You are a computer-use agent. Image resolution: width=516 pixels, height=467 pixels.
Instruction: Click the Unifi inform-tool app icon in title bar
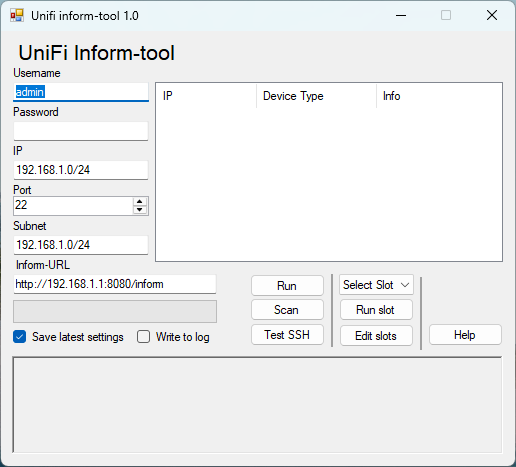click(17, 15)
